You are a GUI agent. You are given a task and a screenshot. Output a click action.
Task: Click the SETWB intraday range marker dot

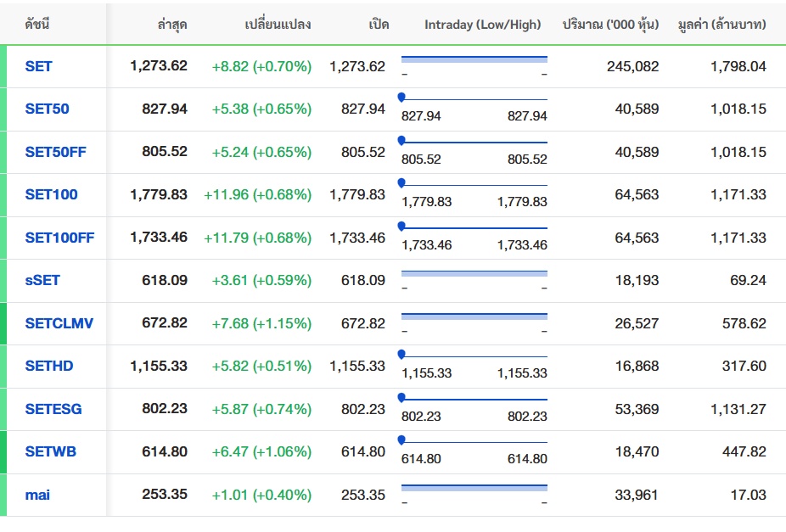click(401, 440)
